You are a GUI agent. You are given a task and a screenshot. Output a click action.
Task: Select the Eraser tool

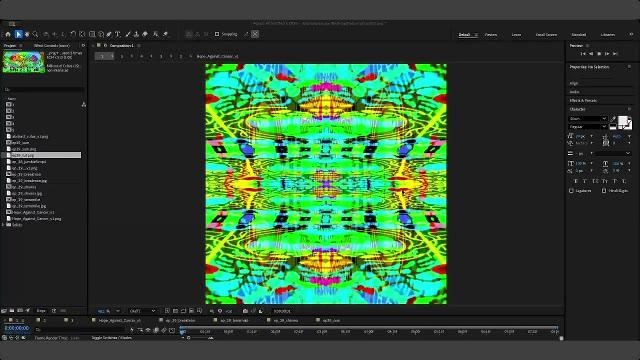click(x=145, y=35)
